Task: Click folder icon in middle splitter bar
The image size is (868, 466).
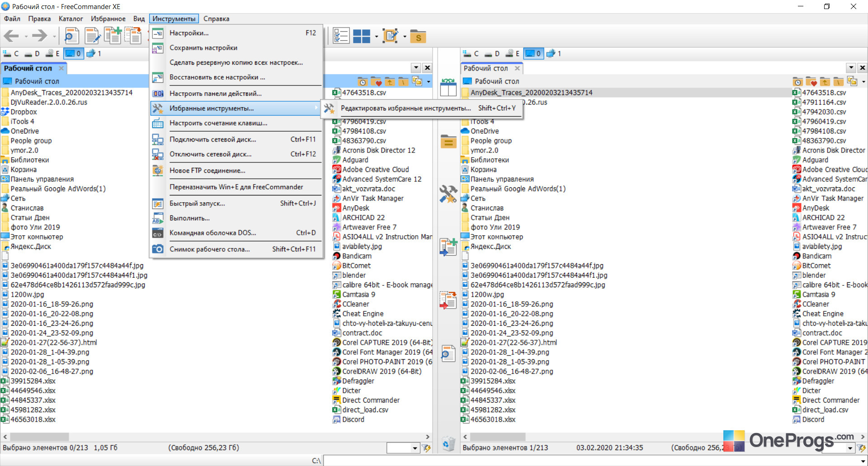Action: (x=448, y=142)
